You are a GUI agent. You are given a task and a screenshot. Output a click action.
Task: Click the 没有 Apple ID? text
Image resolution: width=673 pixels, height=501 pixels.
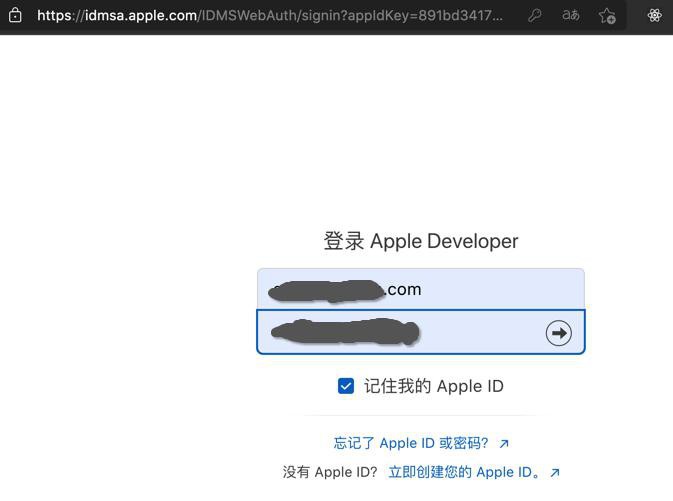tap(330, 472)
